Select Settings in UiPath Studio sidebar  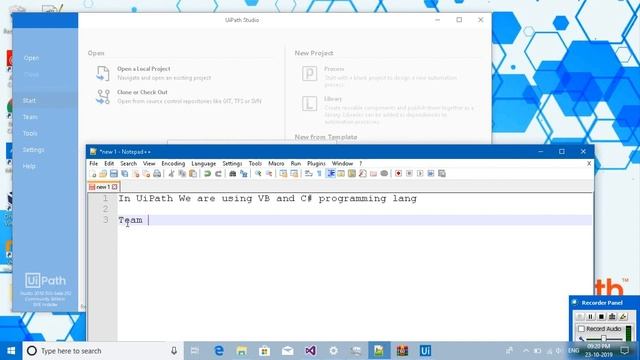(x=33, y=150)
